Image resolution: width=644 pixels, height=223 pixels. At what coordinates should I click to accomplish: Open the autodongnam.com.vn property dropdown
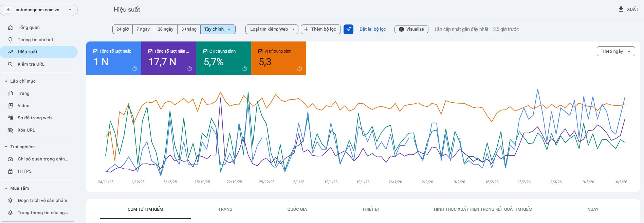39,10
